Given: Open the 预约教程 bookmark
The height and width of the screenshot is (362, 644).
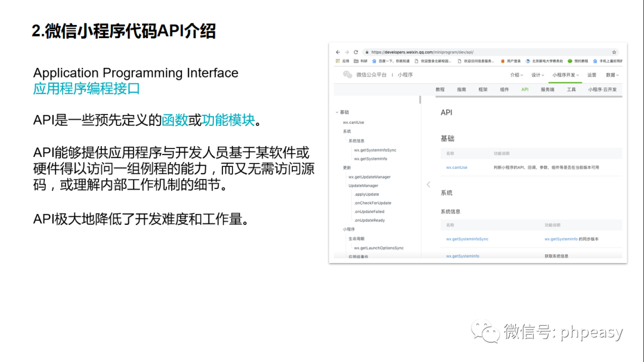Looking at the screenshot, I should (578, 61).
